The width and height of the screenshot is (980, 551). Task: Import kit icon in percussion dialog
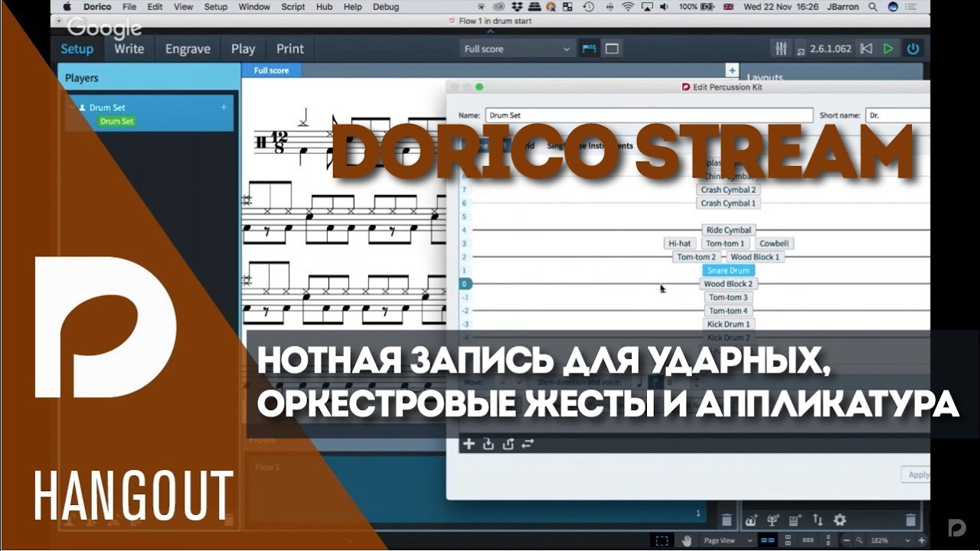pos(488,443)
